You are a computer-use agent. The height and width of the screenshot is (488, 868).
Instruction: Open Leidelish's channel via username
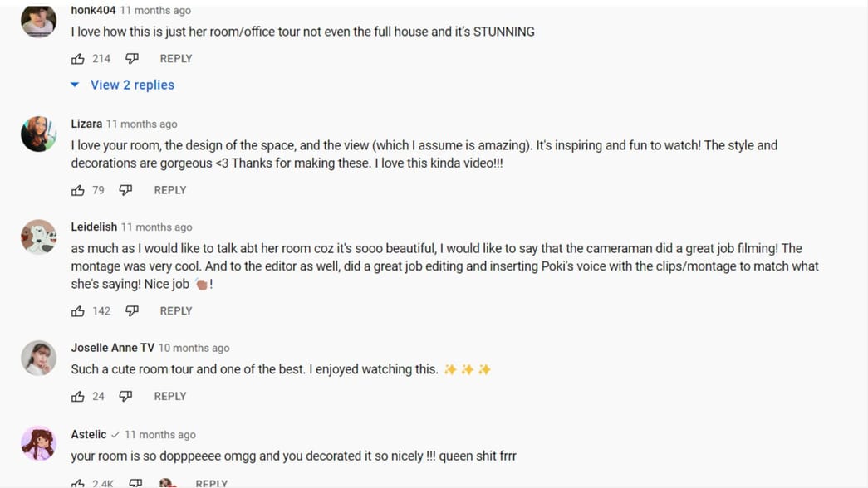click(94, 227)
